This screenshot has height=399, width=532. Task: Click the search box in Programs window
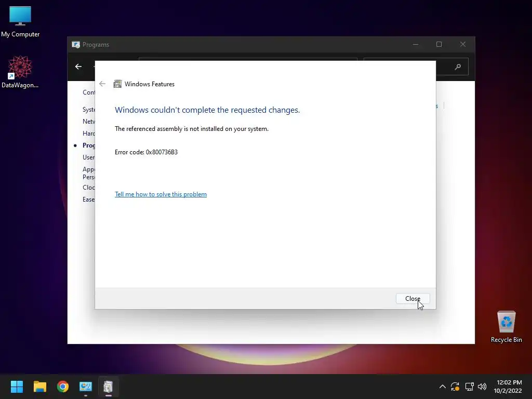click(416, 67)
